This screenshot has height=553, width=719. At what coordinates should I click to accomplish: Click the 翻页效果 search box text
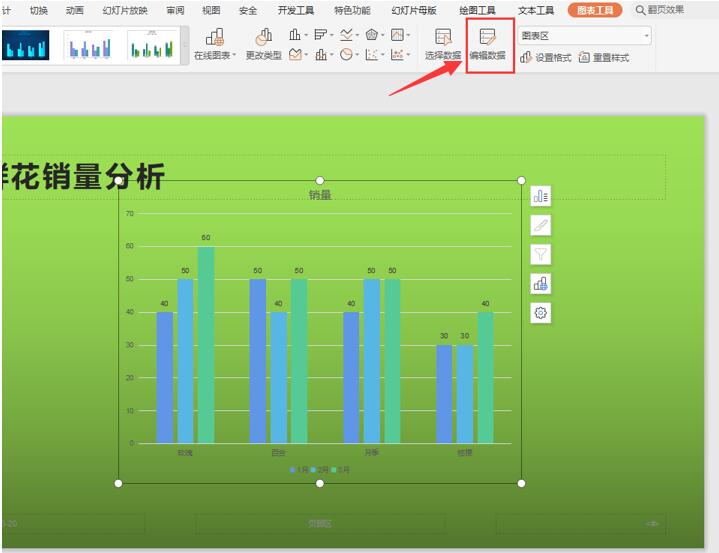coord(665,10)
